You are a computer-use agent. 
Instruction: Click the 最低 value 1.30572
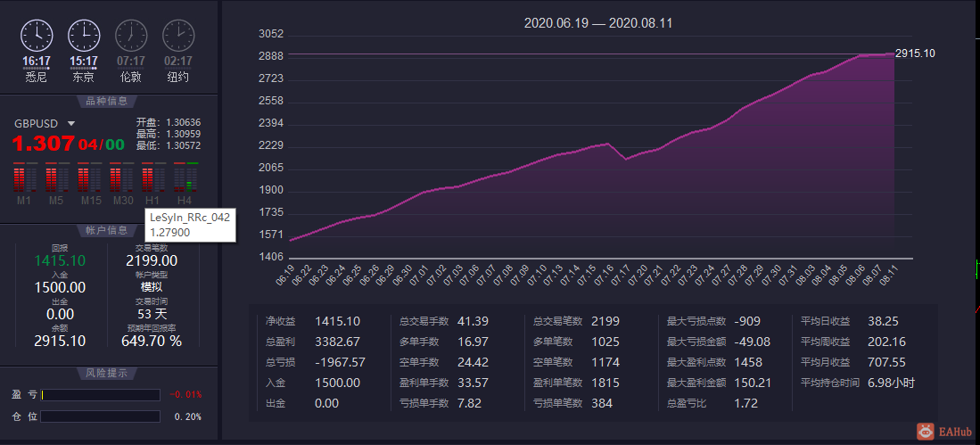(x=183, y=145)
